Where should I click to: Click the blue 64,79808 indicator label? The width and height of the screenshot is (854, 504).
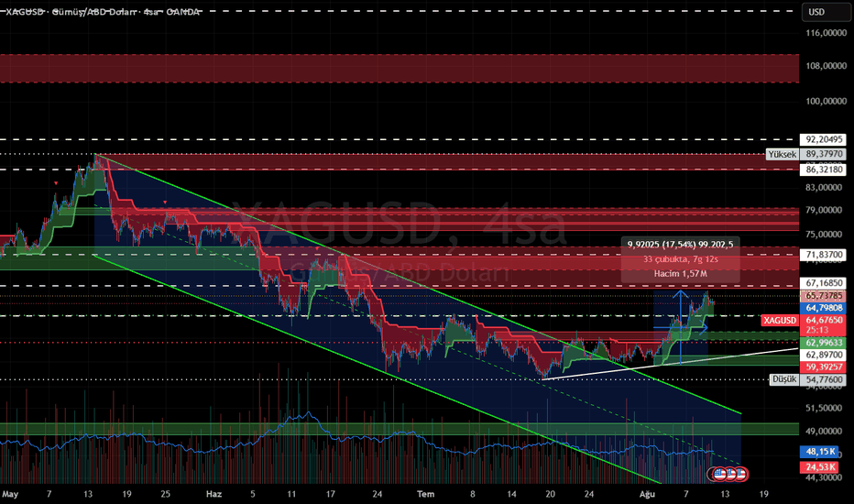coord(824,308)
